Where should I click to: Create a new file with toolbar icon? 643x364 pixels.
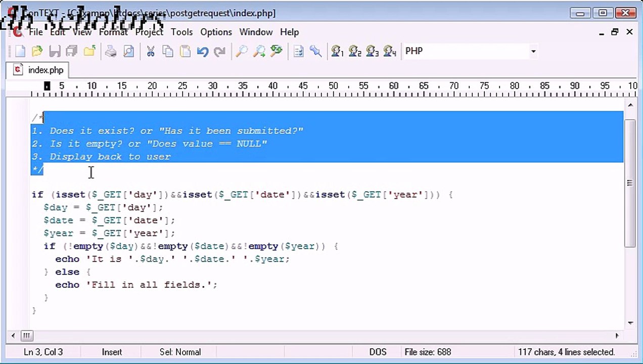tap(20, 51)
